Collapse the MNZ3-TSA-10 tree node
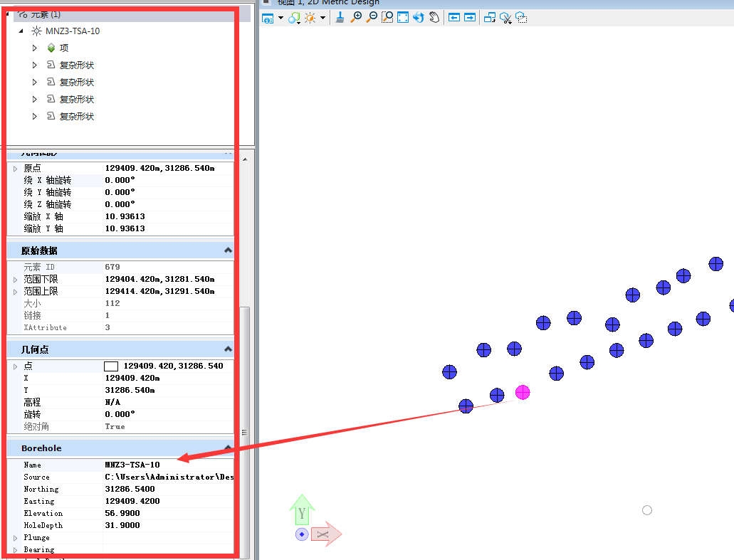This screenshot has height=560, width=734. (x=21, y=31)
